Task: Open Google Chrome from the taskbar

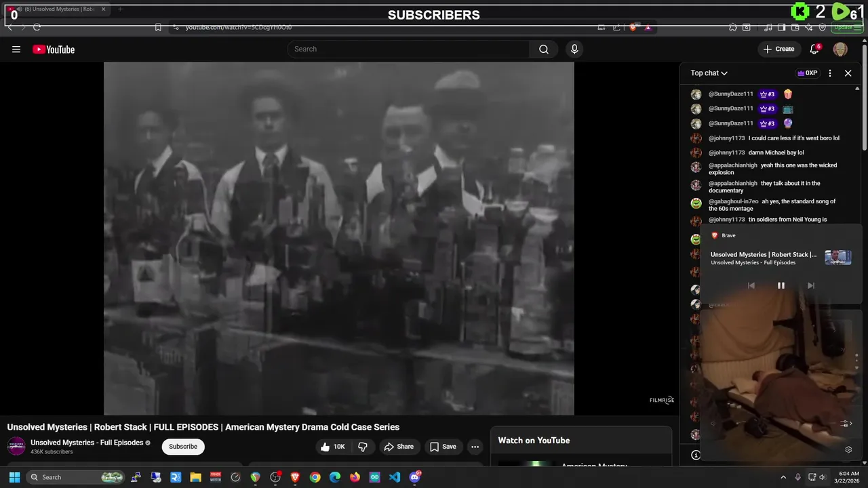Action: [x=315, y=477]
